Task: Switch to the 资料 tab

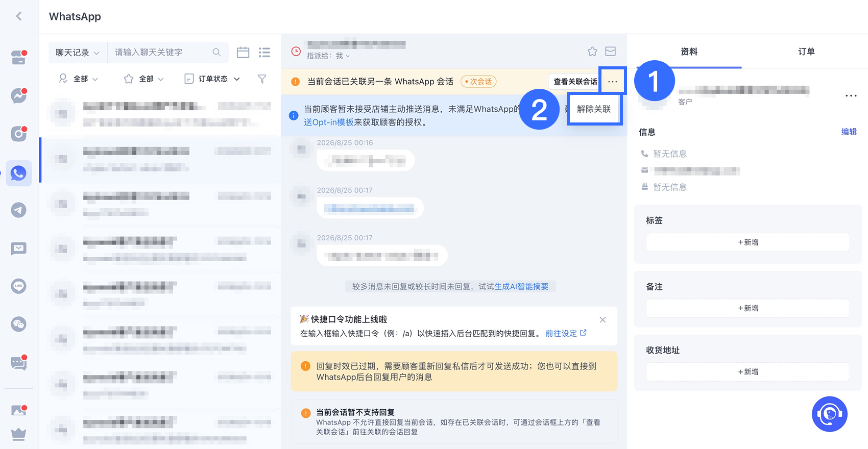Action: 689,52
